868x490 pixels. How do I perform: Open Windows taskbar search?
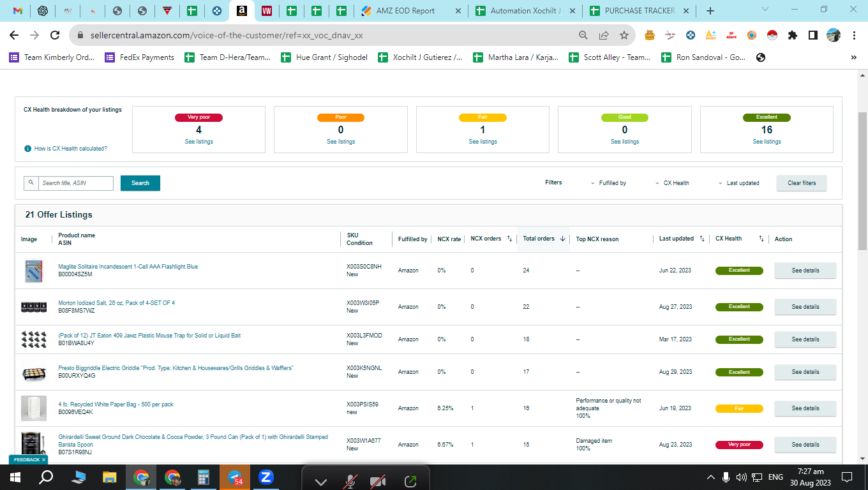[46, 477]
